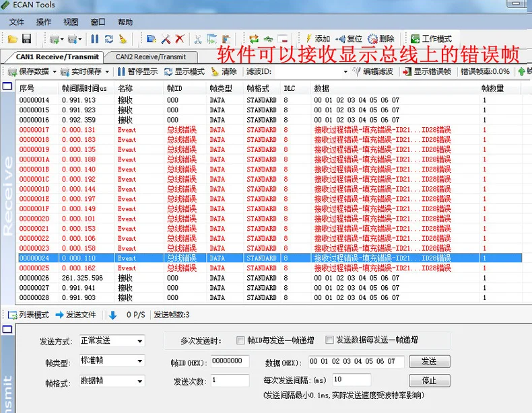The width and height of the screenshot is (532, 413).
Task: Click the red X icon in top toolbar
Action: (180, 39)
